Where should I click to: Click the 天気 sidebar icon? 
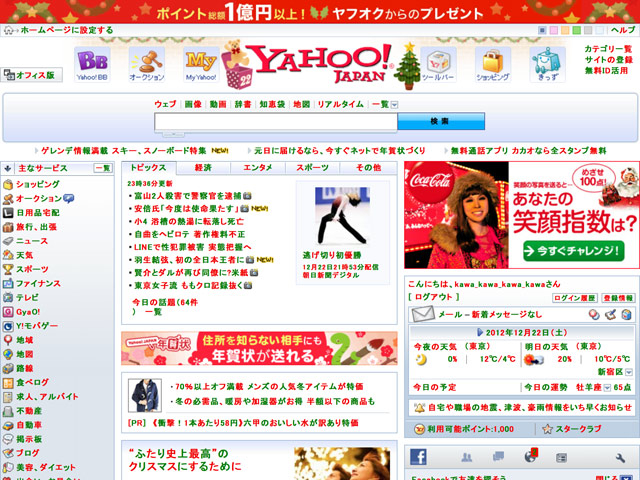point(8,256)
